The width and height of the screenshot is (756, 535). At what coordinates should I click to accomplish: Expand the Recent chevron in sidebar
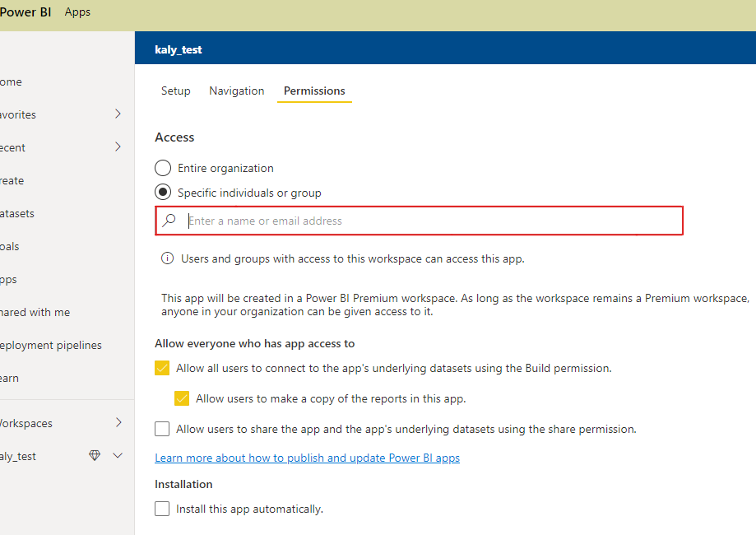[118, 147]
